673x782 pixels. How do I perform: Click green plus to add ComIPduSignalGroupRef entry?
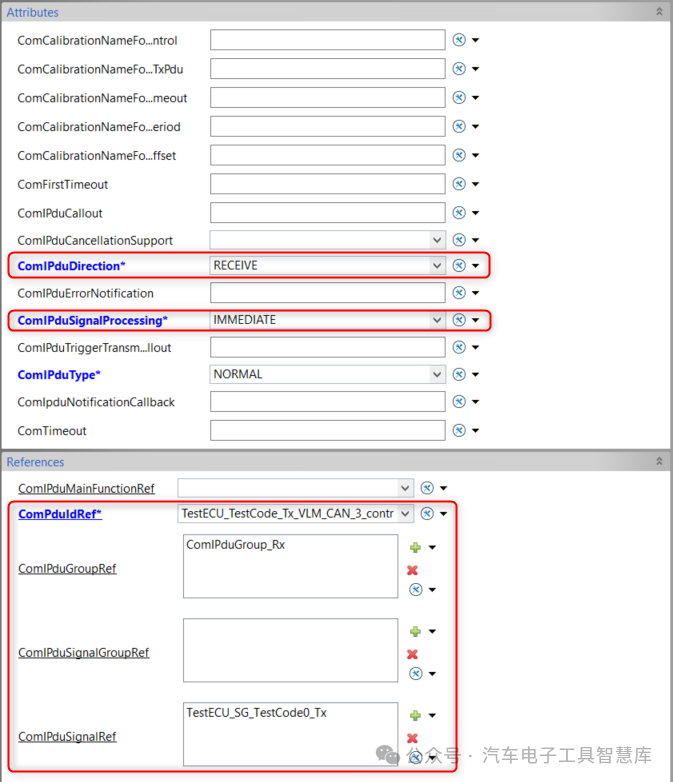[x=415, y=631]
